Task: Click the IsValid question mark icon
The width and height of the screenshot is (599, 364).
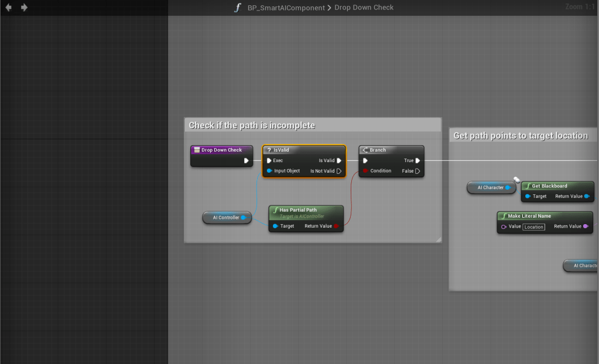Action: tap(269, 150)
